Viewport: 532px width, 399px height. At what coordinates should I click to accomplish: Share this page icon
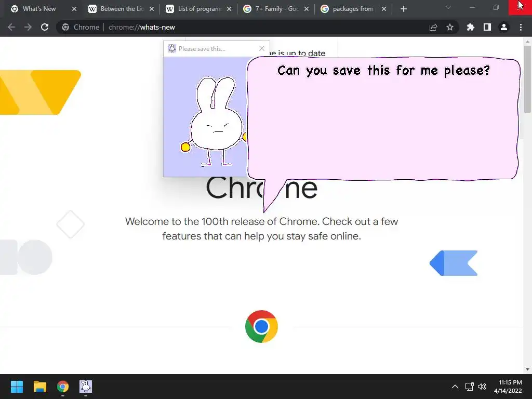tap(433, 27)
